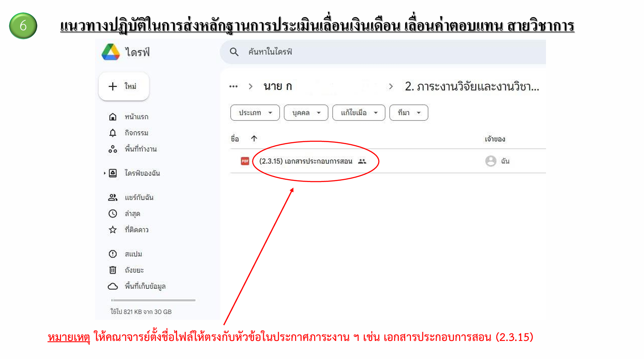644x359 pixels.
Task: Open the 2. ภาระงานวิจัย breadcrumb folder
Action: click(x=472, y=87)
